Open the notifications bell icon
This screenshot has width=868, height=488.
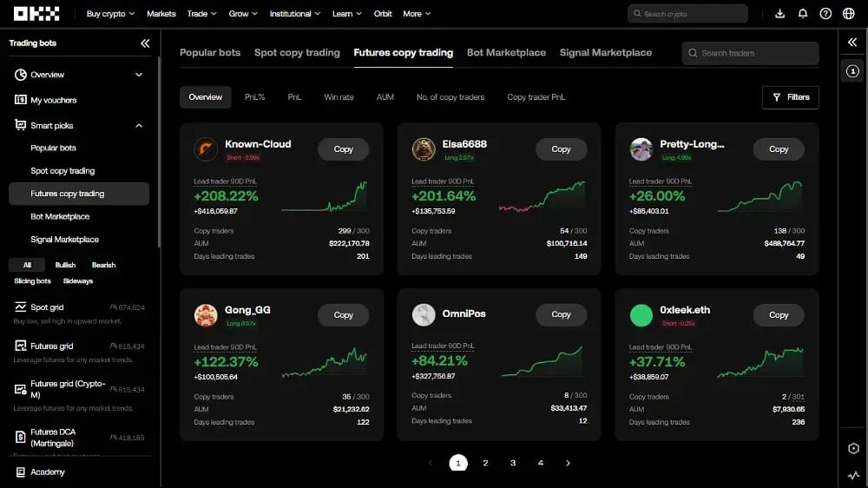point(803,13)
